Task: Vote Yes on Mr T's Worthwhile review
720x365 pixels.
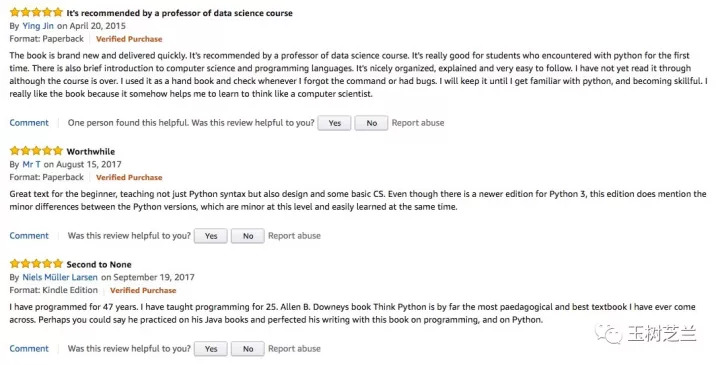Action: pyautogui.click(x=211, y=236)
